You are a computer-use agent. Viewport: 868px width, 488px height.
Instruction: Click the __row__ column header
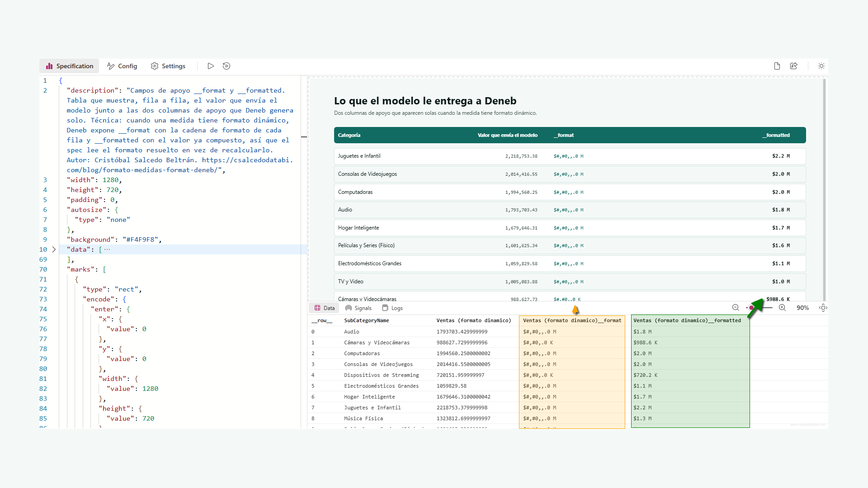[x=322, y=321]
